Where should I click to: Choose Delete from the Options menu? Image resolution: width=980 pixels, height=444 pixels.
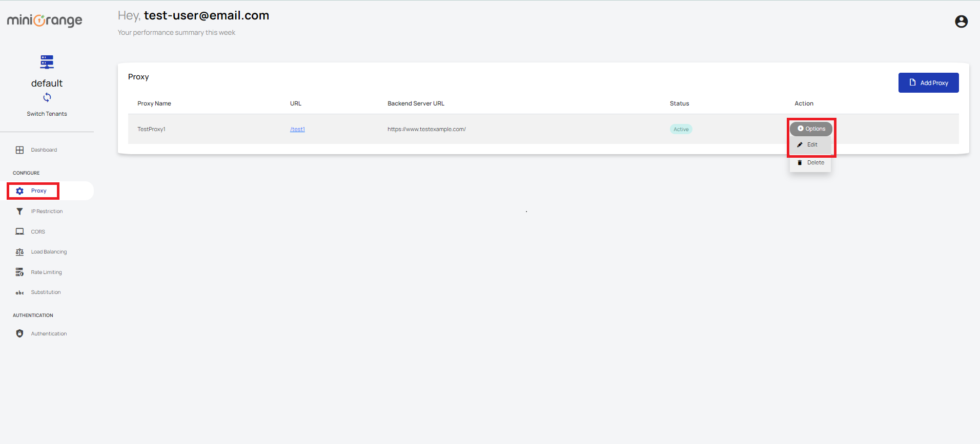(x=810, y=163)
